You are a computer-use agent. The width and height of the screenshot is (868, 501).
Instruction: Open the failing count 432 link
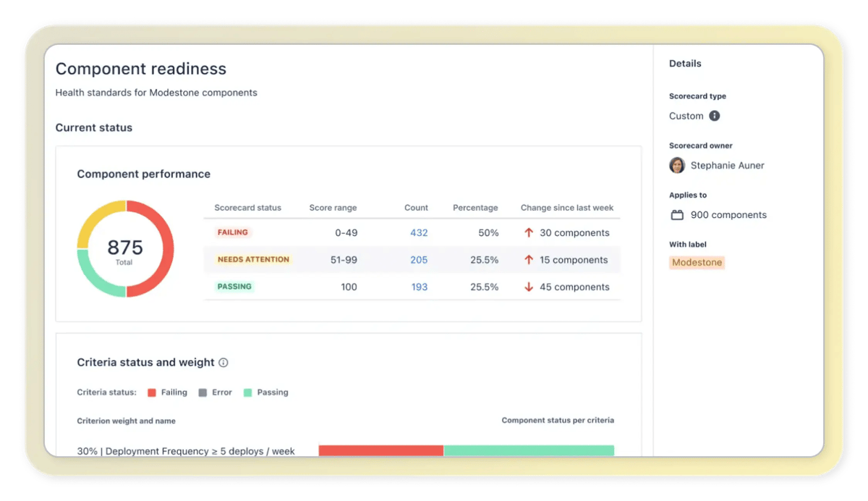coord(419,233)
